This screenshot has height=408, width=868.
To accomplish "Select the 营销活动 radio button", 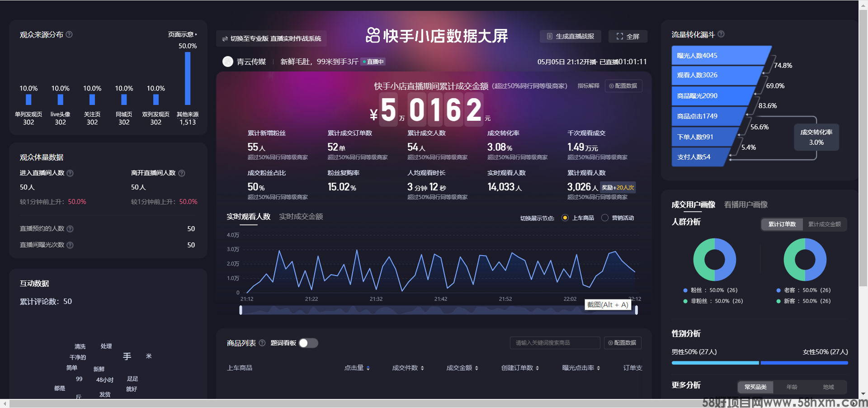I will [605, 218].
